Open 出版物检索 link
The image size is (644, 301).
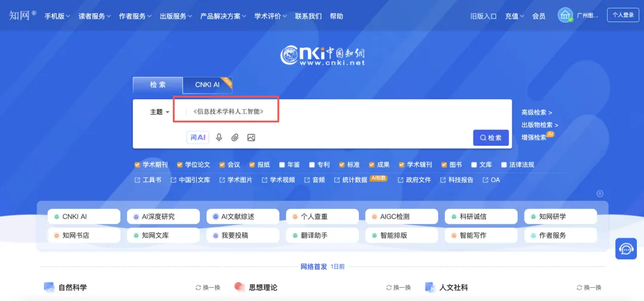tap(540, 125)
